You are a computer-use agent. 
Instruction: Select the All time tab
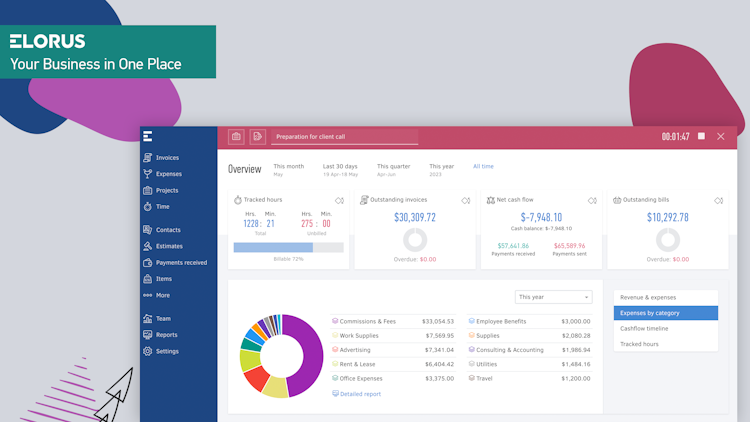point(483,167)
